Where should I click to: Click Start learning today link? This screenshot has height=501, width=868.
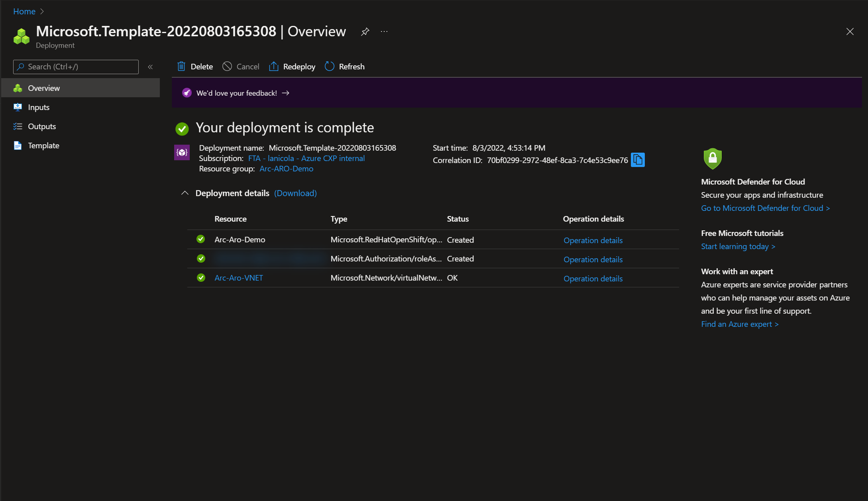(x=738, y=246)
